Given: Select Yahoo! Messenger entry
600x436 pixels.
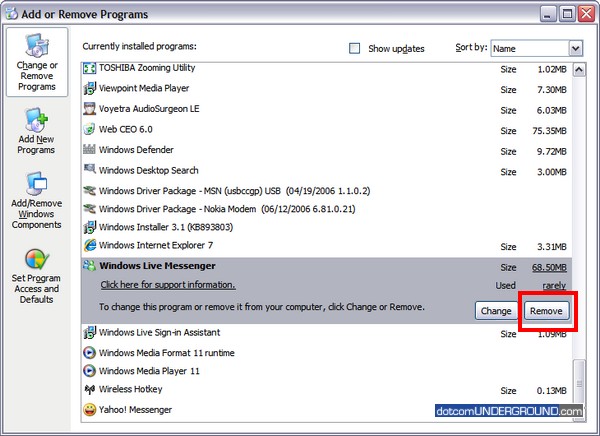Looking at the screenshot, I should click(326, 410).
